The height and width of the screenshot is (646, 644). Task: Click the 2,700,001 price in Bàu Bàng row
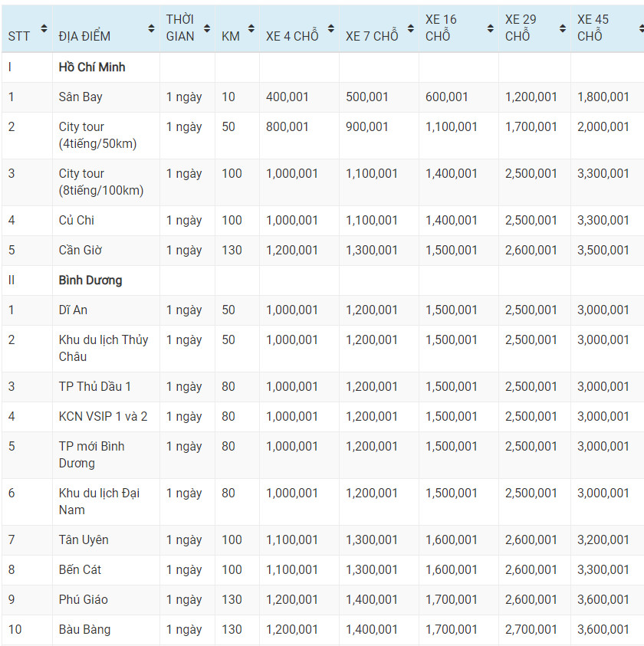(x=531, y=630)
